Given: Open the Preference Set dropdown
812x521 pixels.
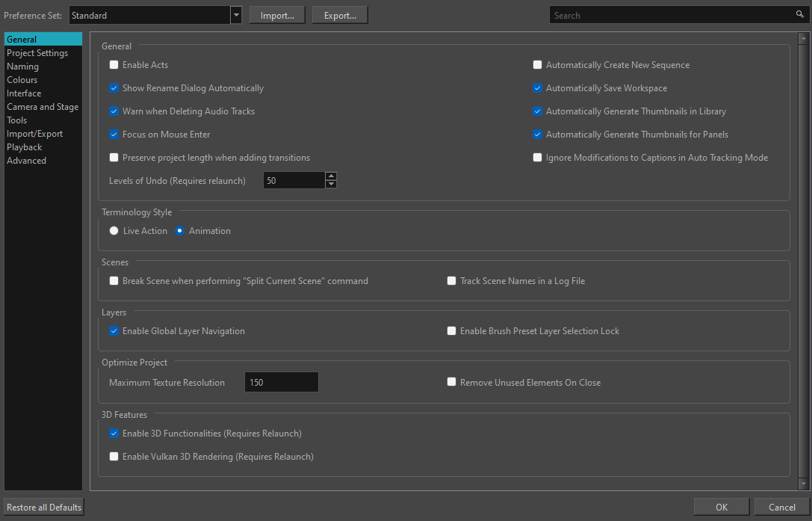Looking at the screenshot, I should (236, 15).
